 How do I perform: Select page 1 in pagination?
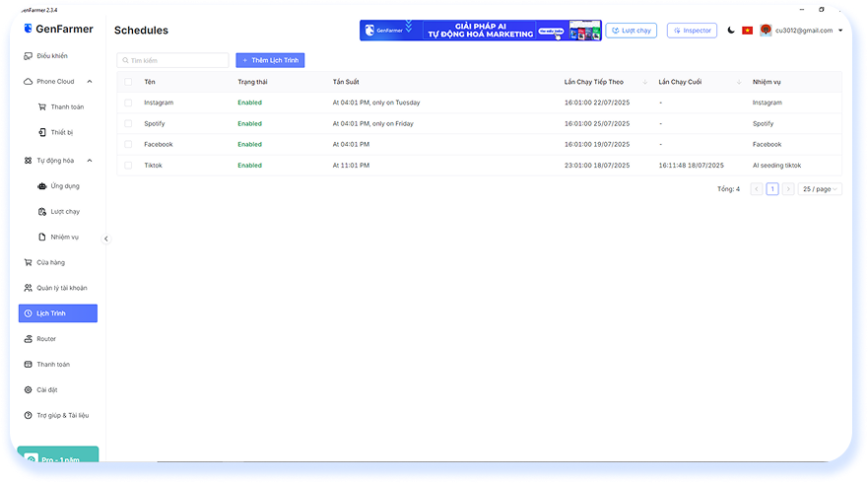coord(772,189)
